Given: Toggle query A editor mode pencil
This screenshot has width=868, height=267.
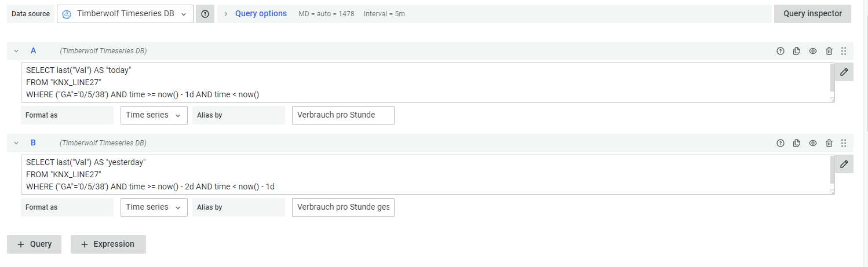Looking at the screenshot, I should (844, 72).
